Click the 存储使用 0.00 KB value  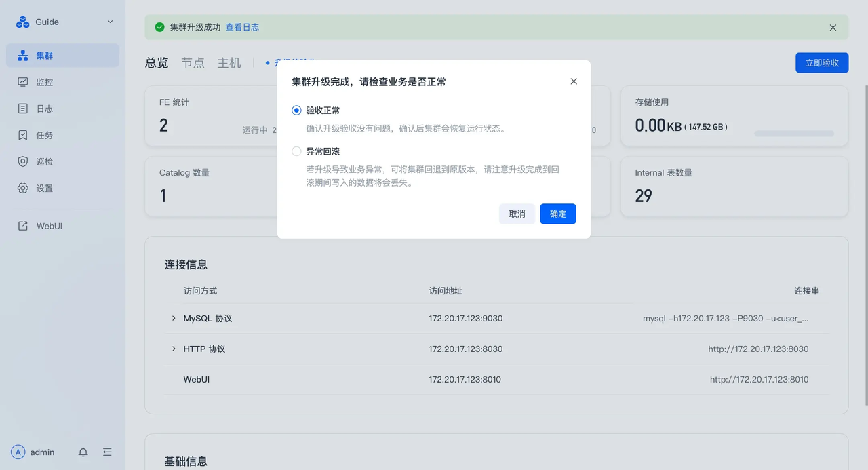[x=658, y=125]
